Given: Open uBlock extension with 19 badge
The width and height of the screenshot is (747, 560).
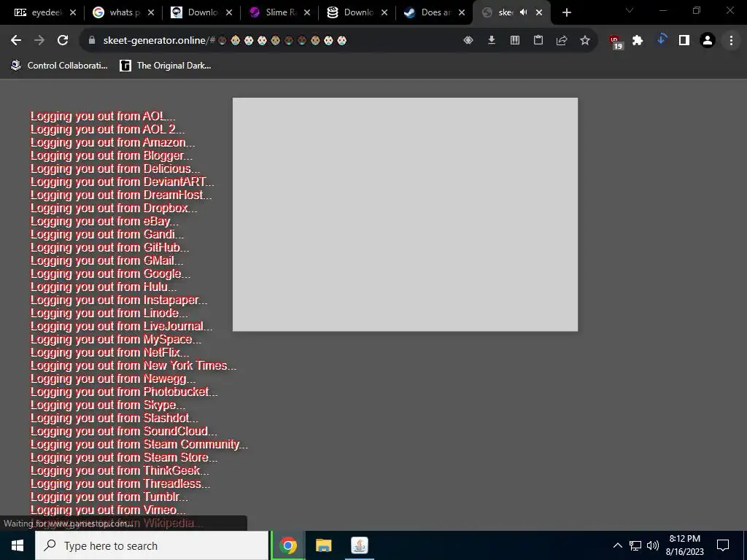Looking at the screenshot, I should tap(615, 42).
